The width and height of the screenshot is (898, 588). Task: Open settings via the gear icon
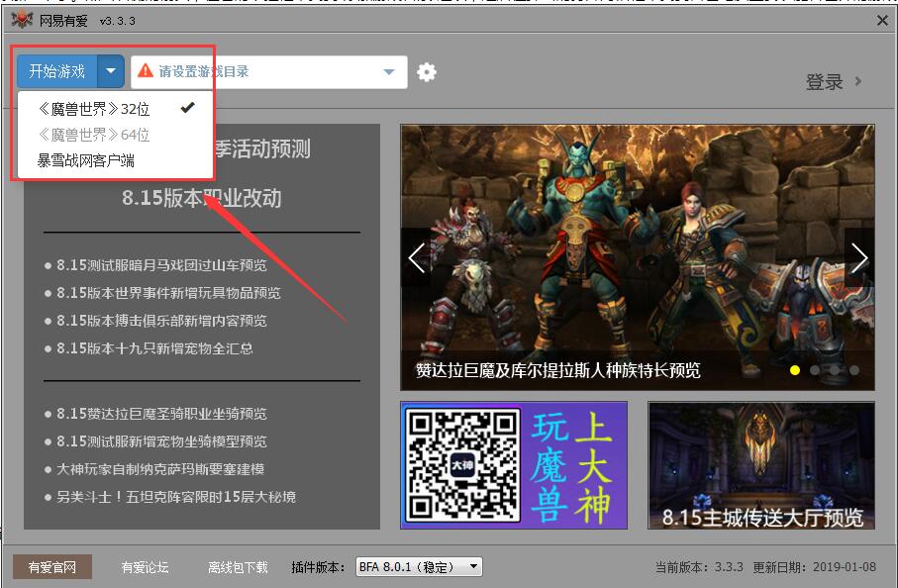tap(427, 70)
